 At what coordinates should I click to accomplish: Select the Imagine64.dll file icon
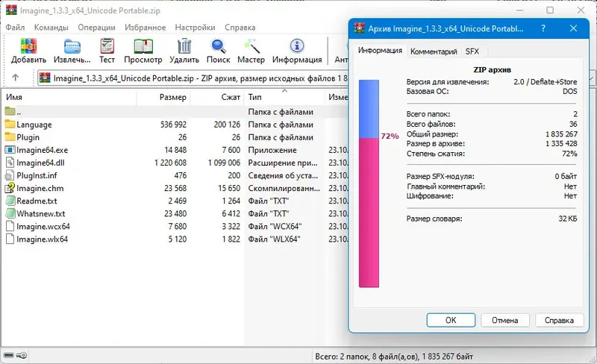[x=10, y=163]
